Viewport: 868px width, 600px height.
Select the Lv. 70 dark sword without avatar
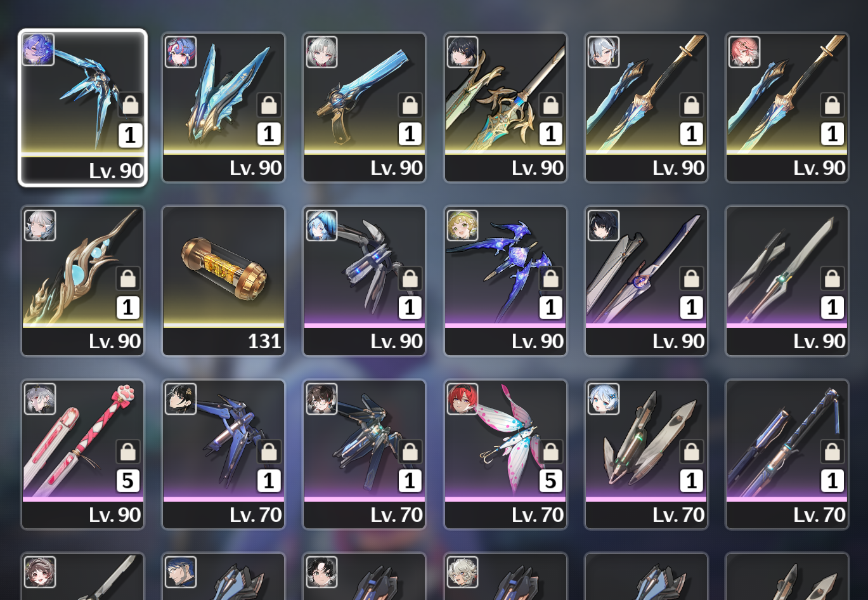pyautogui.click(x=787, y=454)
